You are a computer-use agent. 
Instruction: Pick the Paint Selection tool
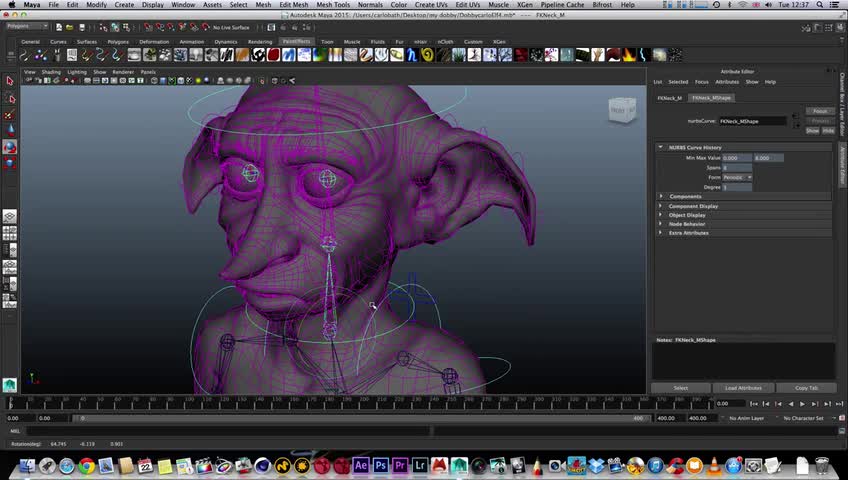point(10,115)
